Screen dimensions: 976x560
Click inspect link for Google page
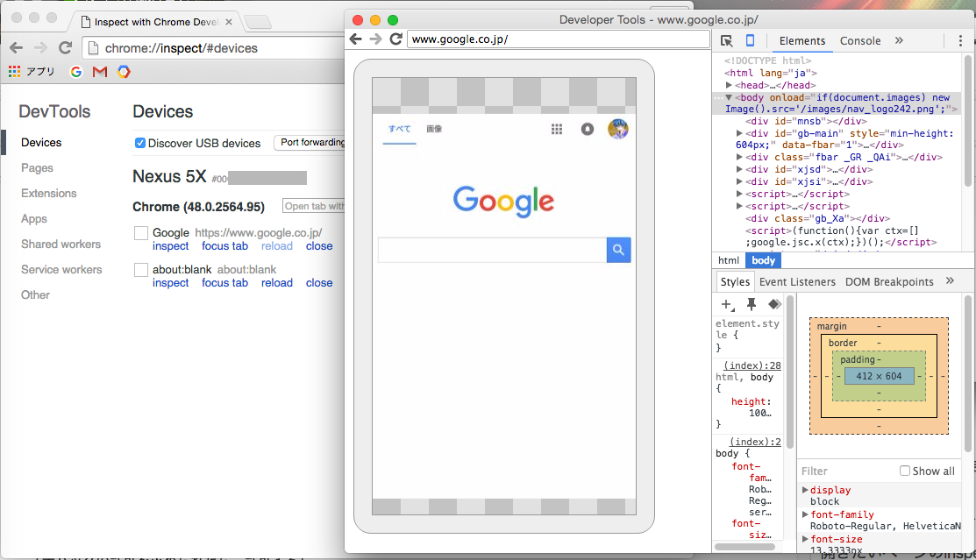tap(170, 246)
